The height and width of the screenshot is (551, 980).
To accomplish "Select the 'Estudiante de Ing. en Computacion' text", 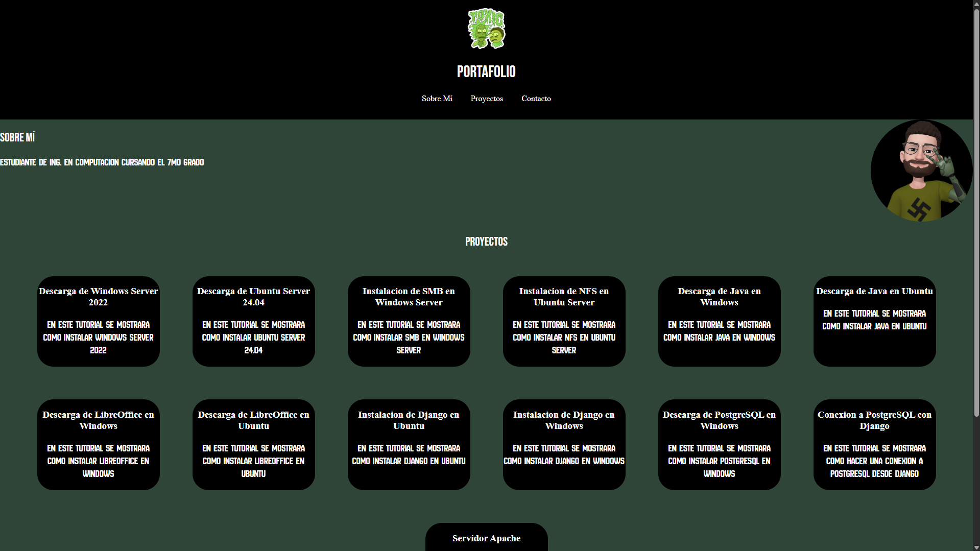I will 102,162.
